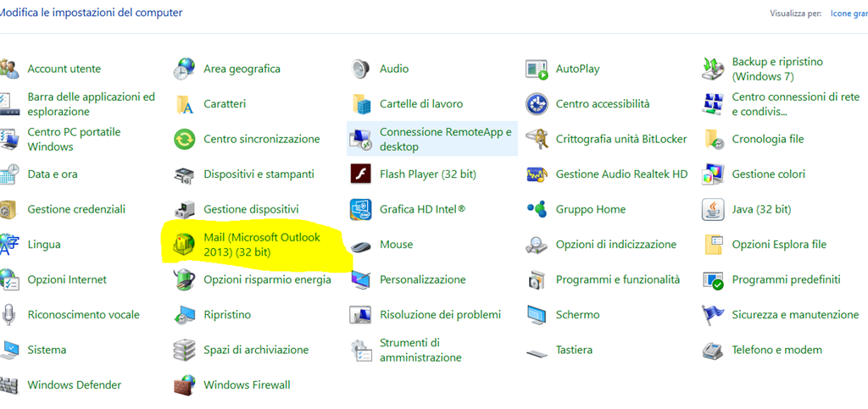This screenshot has width=868, height=409.
Task: Click the Gestione Audio Realtek HD icon
Action: pyautogui.click(x=537, y=174)
